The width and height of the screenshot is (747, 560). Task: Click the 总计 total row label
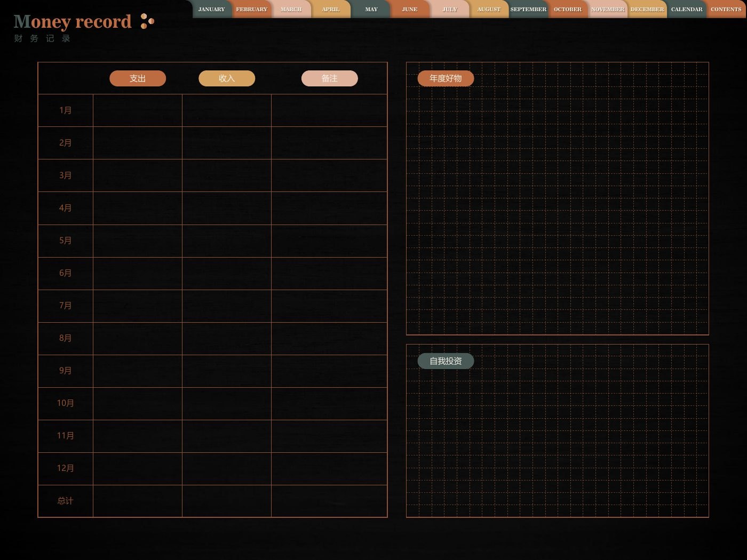coord(66,501)
